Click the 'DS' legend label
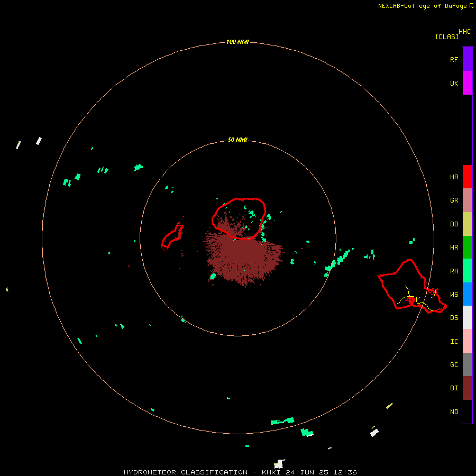The image size is (476, 476). click(x=454, y=318)
